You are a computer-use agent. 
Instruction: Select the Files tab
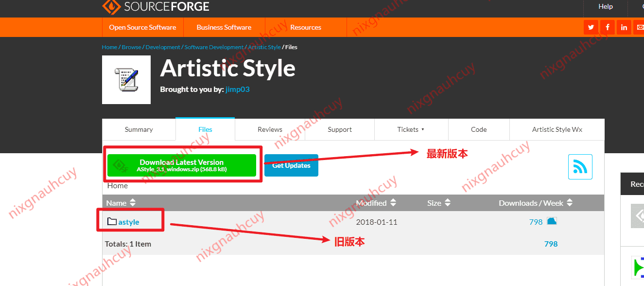click(205, 129)
